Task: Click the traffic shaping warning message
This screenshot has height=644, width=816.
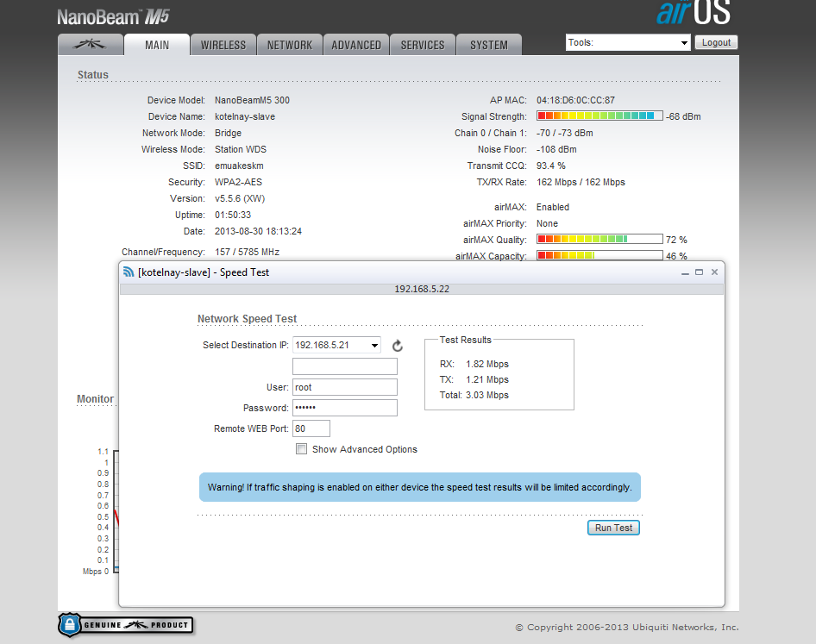Action: pos(419,487)
